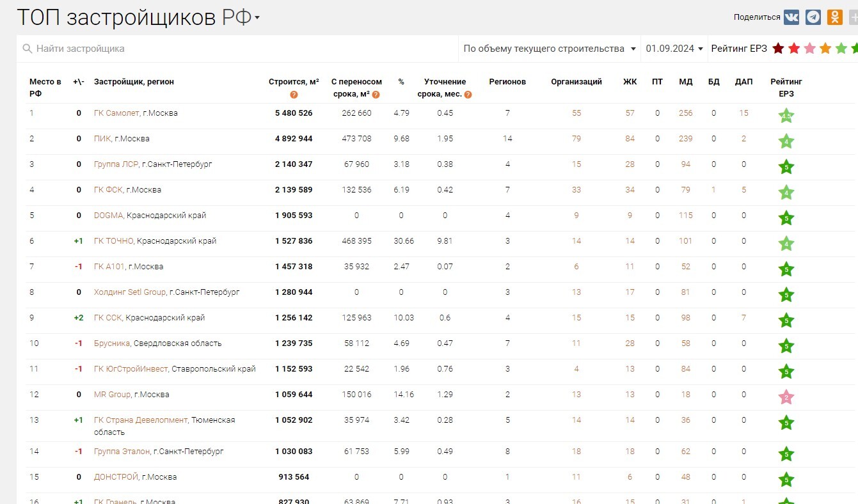Open МД count 256 for ГК Самолет
Image resolution: width=858 pixels, height=504 pixels.
(686, 113)
